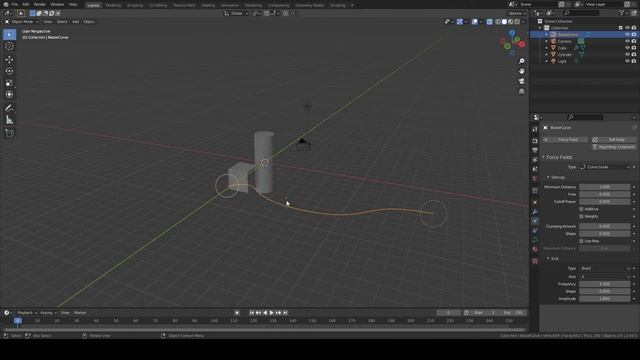Open the Render properties tab icon

click(x=535, y=141)
